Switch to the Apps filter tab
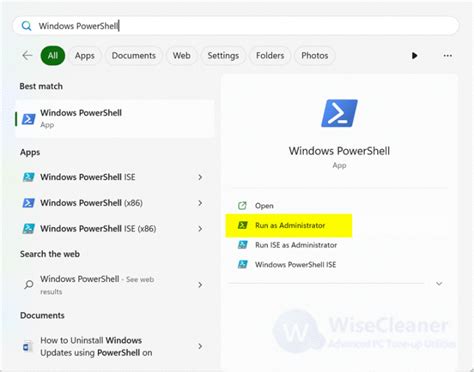Image resolution: width=474 pixels, height=372 pixels. 85,56
